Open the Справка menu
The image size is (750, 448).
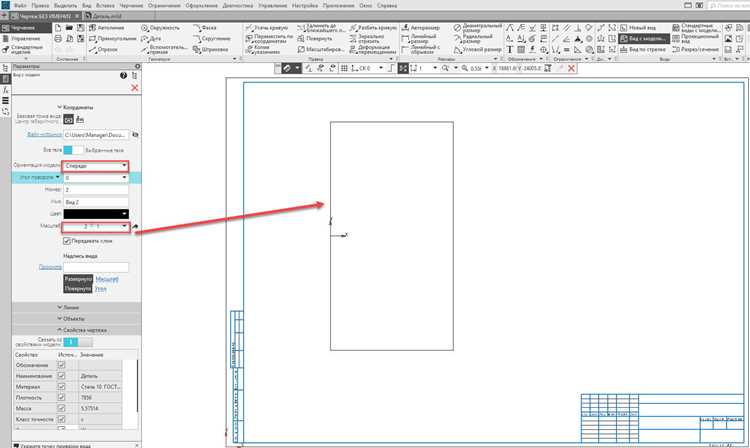click(x=387, y=6)
